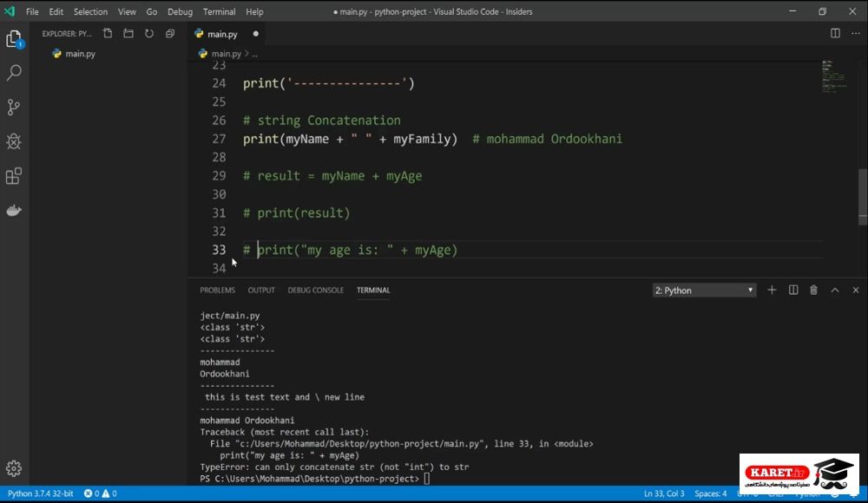Viewport: 868px width, 503px height.
Task: Click the terminal prompt input line
Action: (x=314, y=479)
